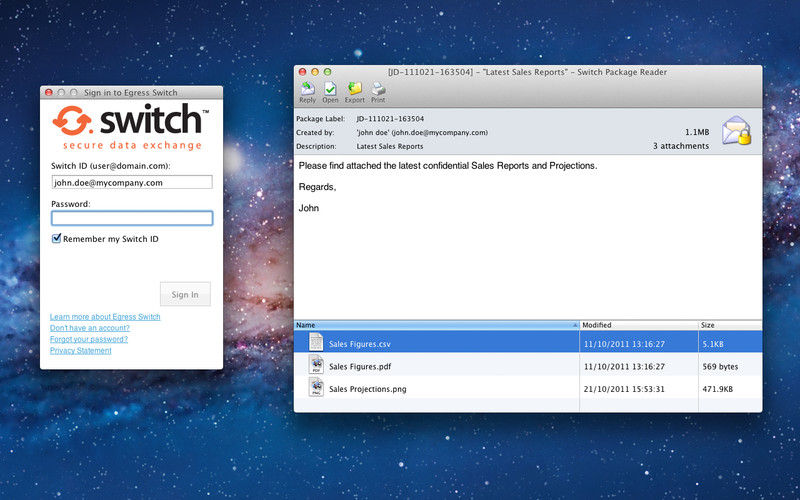Viewport: 800px width, 500px height.
Task: Click the 471.9KB size cell
Action: 717,389
